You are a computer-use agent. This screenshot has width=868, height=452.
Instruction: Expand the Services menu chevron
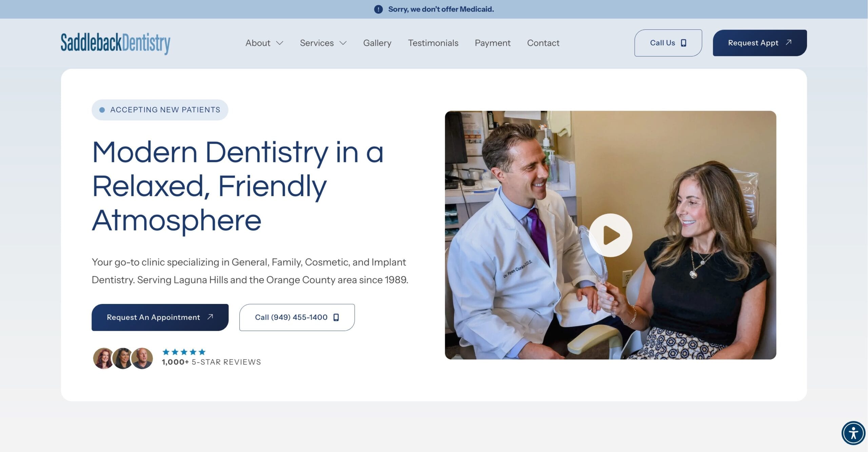click(x=343, y=43)
